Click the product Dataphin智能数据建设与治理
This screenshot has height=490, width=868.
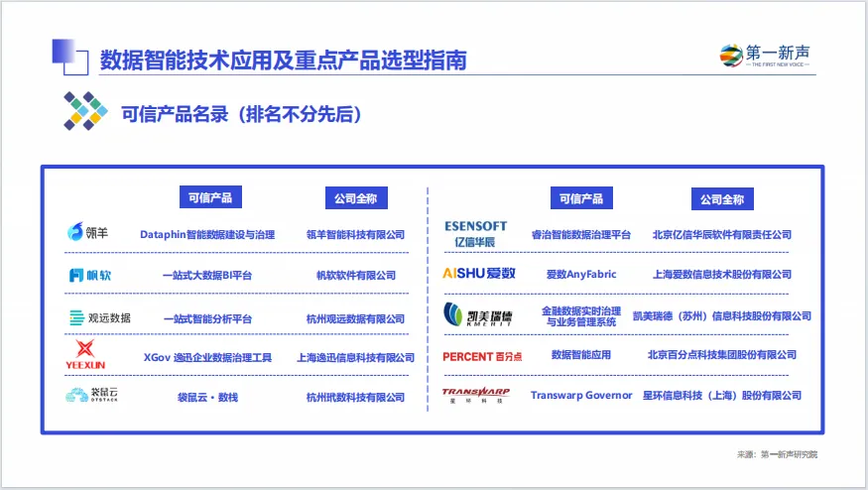click(x=207, y=235)
